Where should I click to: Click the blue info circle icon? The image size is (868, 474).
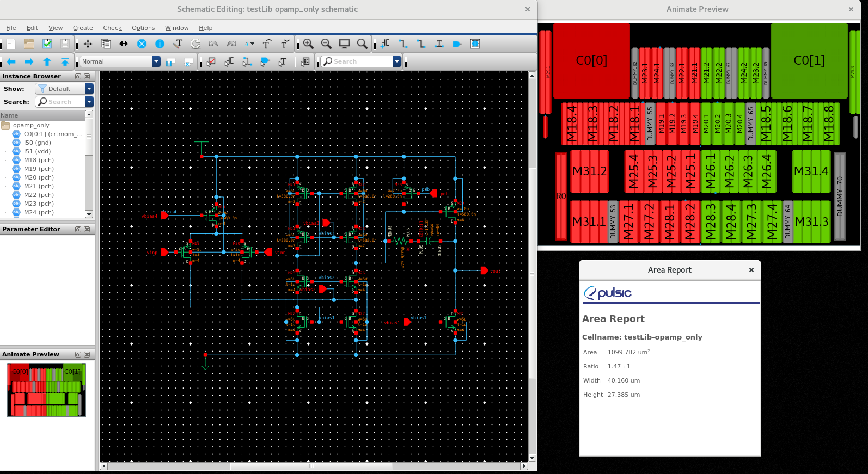tap(160, 44)
